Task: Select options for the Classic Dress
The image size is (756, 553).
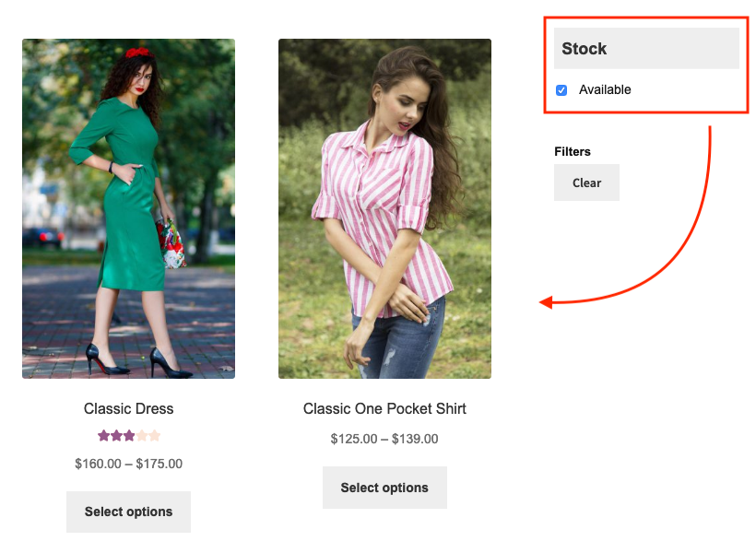Action: click(x=128, y=512)
